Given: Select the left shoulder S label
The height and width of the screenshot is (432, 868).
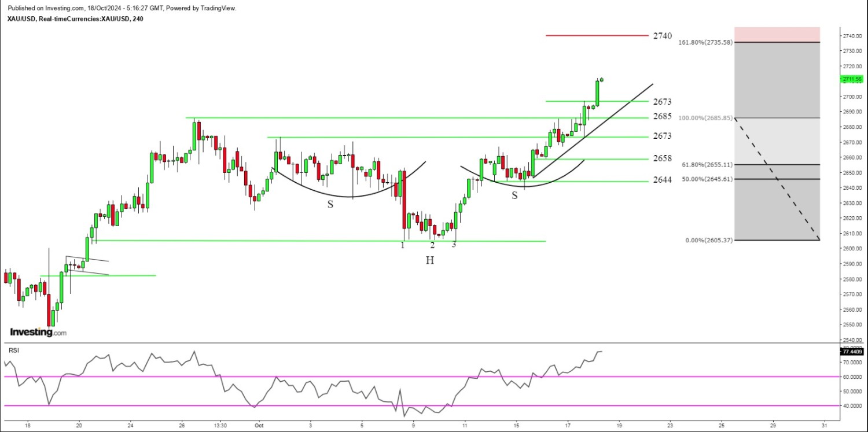Looking at the screenshot, I should pyautogui.click(x=330, y=204).
